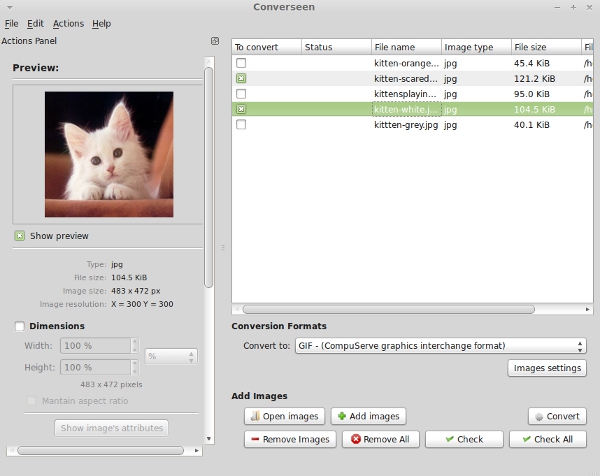Viewport: 600px width, 476px height.
Task: Uncheck the kitten-scared row checkbox
Action: pyautogui.click(x=241, y=78)
